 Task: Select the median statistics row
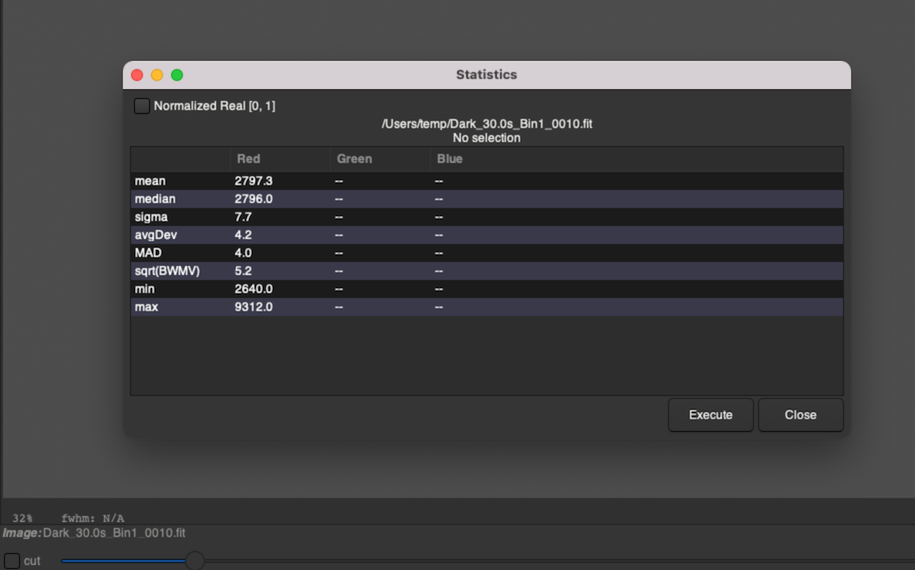coord(155,199)
